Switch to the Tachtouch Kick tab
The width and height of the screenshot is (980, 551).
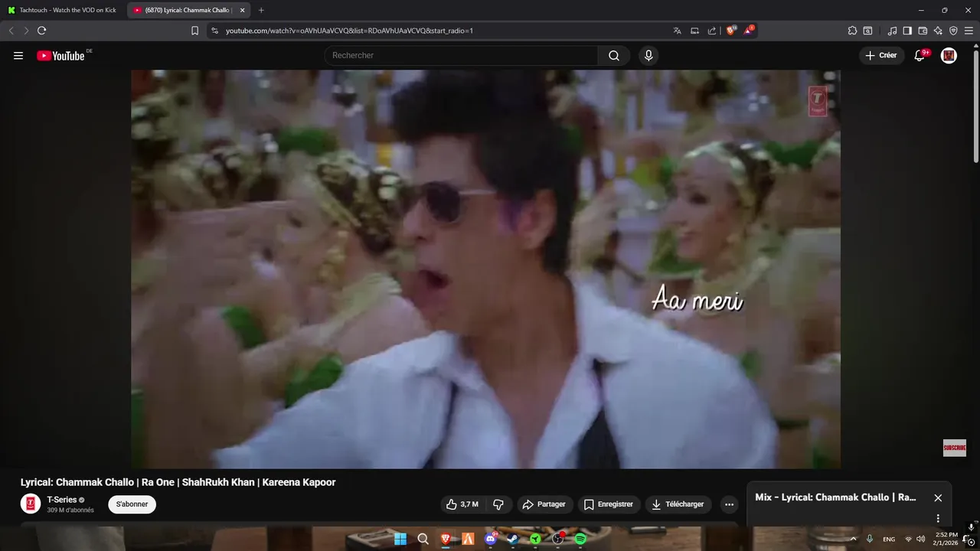[x=63, y=10]
